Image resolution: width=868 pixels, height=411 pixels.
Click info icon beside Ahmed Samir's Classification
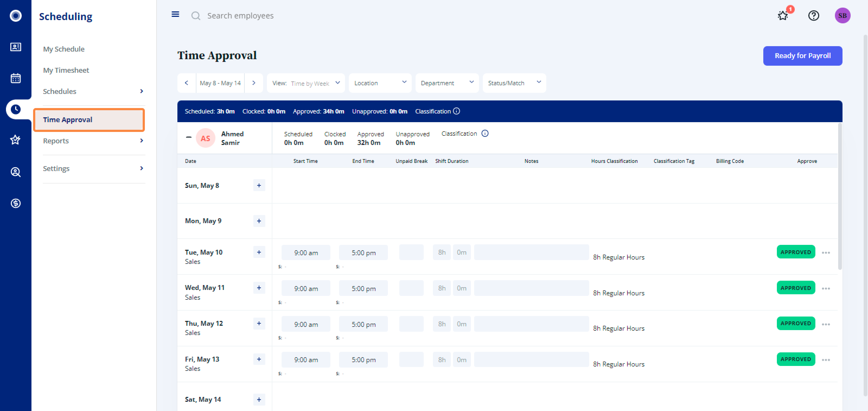[x=485, y=134]
